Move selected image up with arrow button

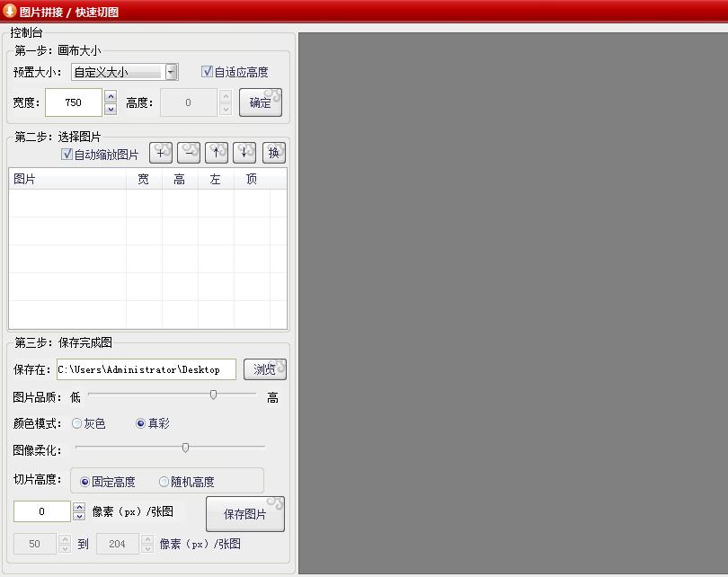(217, 153)
